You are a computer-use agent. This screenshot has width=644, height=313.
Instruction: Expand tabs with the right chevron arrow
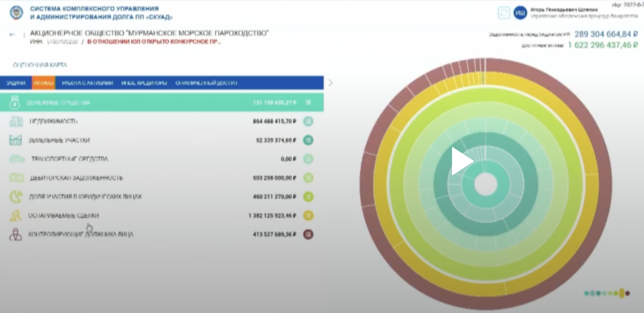[331, 83]
